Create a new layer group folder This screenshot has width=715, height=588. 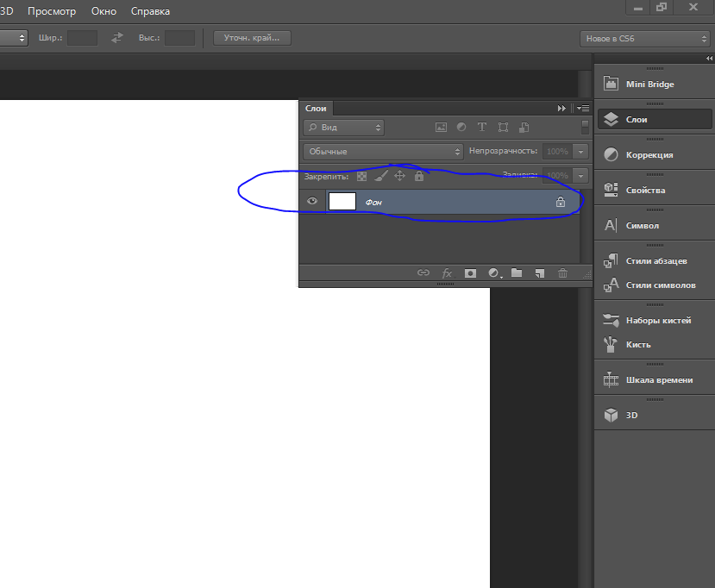[x=517, y=272]
